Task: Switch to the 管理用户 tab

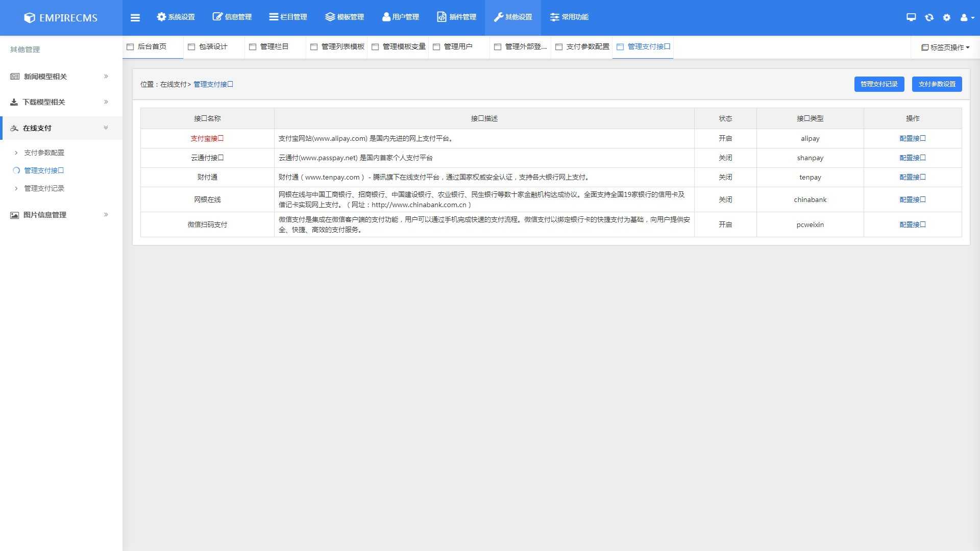Action: (458, 47)
